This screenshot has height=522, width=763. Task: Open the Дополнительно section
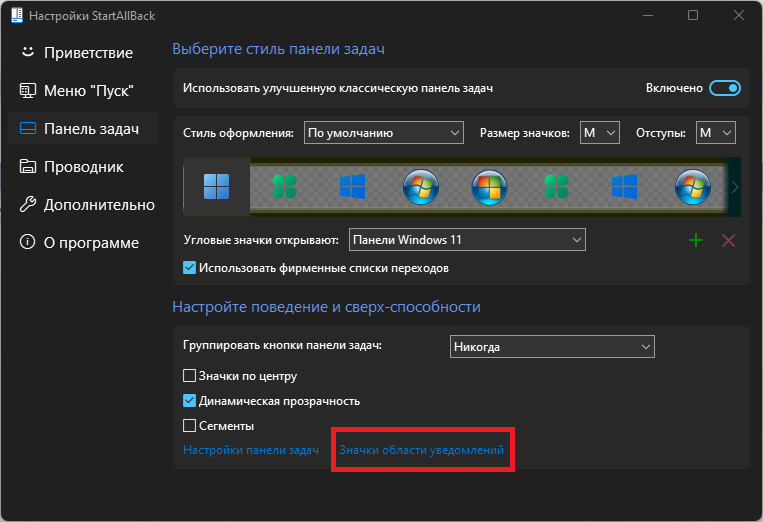tap(83, 204)
